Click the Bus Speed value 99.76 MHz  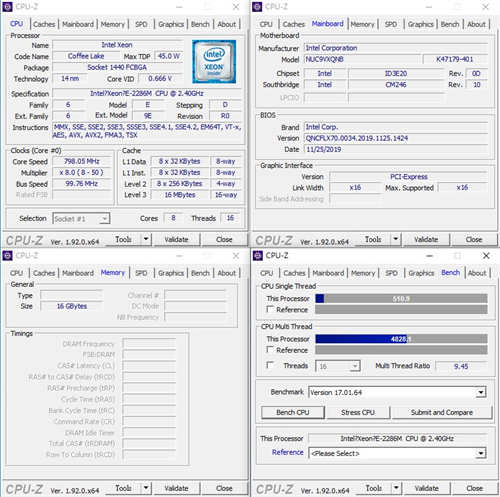82,184
